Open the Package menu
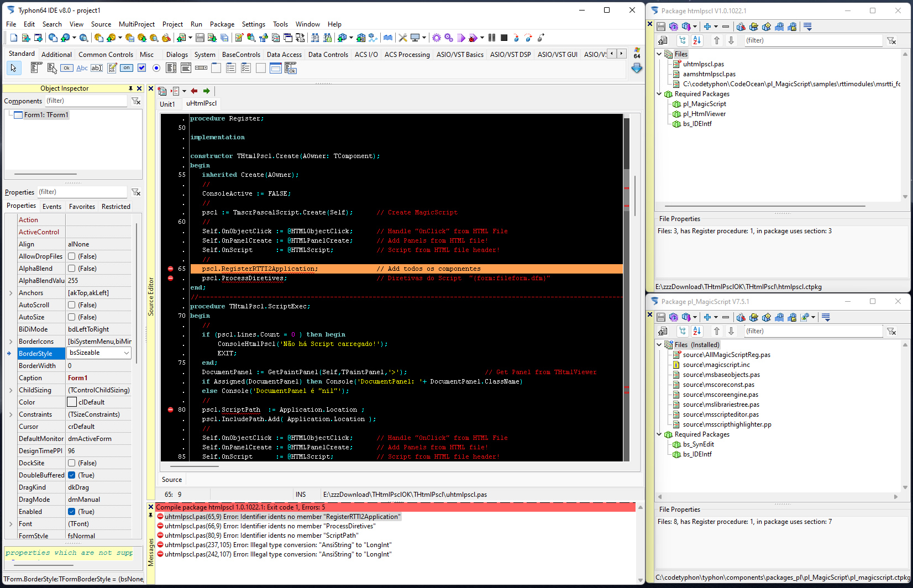 (x=222, y=24)
